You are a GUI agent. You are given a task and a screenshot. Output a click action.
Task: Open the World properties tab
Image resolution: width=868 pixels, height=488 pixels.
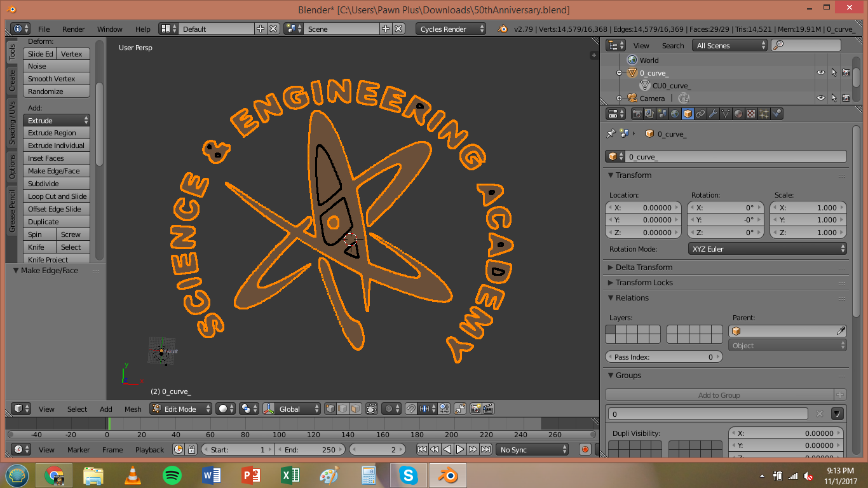click(x=675, y=114)
